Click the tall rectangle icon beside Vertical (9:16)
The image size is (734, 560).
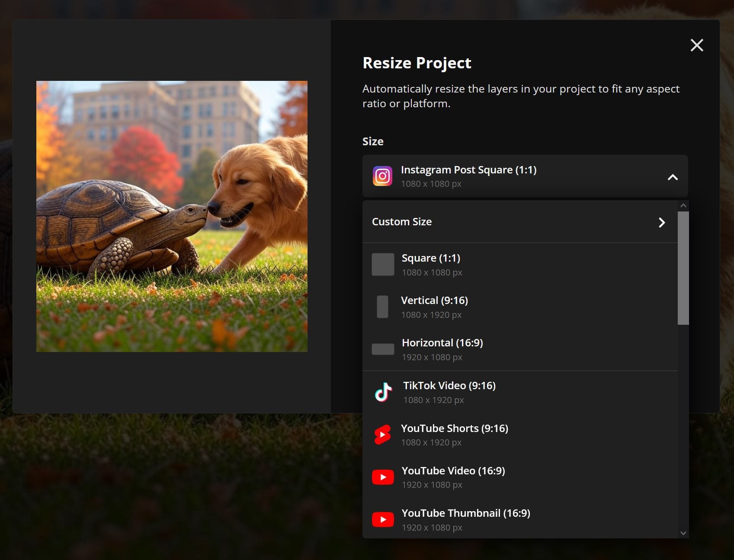(382, 307)
